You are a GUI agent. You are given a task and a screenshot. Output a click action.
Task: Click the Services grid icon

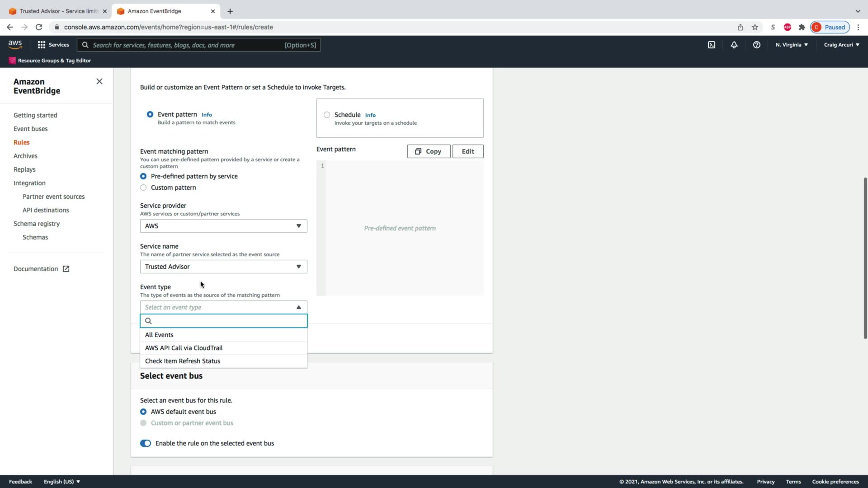(42, 45)
